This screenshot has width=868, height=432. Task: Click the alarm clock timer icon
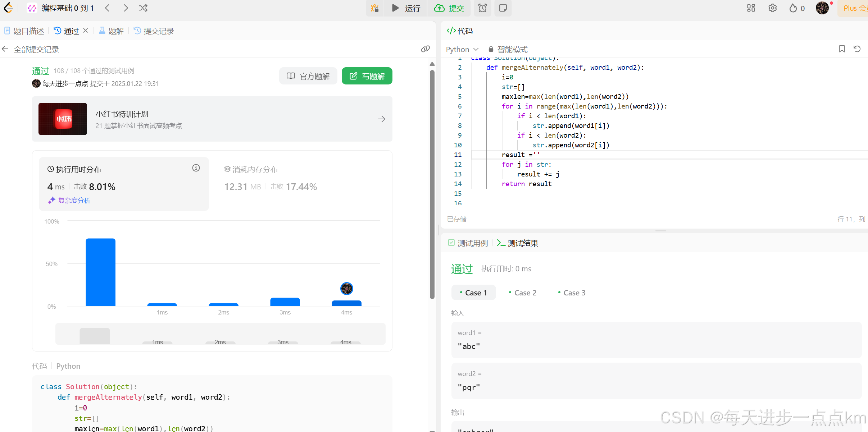[482, 8]
